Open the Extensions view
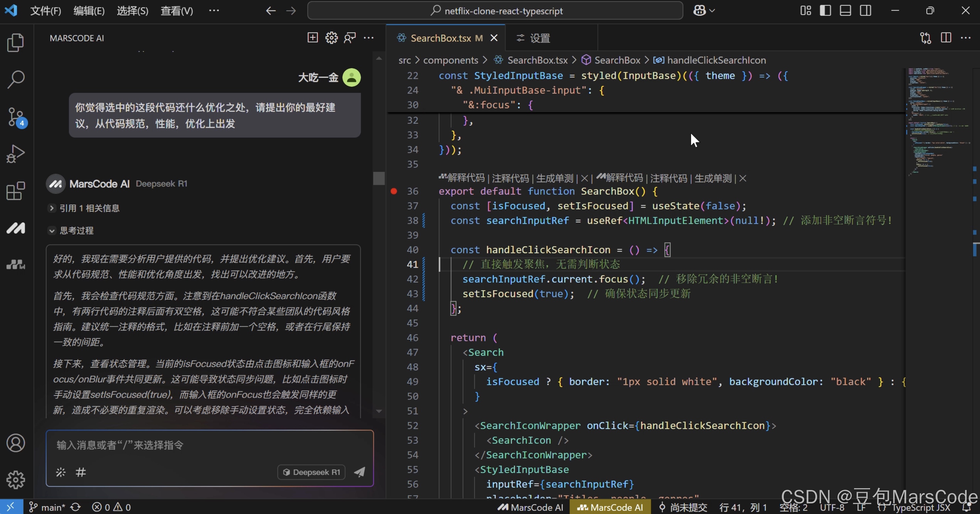The height and width of the screenshot is (514, 980). (16, 191)
